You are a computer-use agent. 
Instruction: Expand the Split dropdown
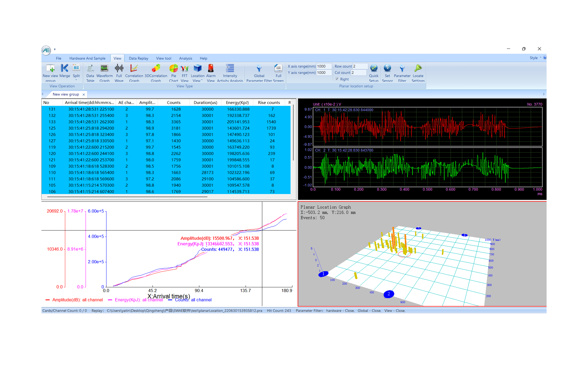click(76, 80)
